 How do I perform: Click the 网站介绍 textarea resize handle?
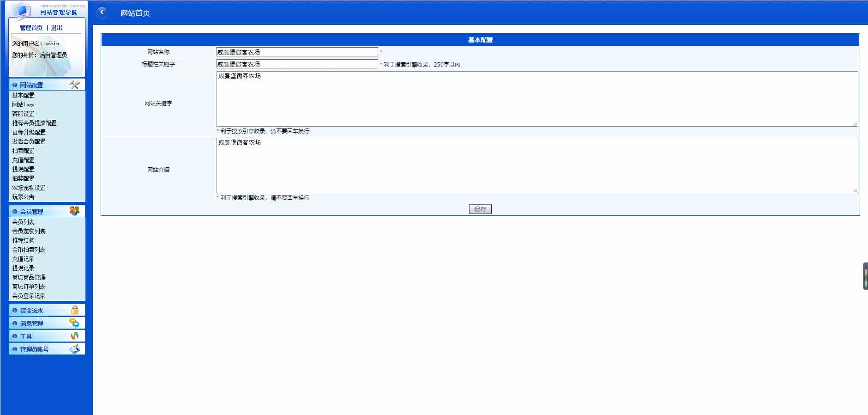855,190
